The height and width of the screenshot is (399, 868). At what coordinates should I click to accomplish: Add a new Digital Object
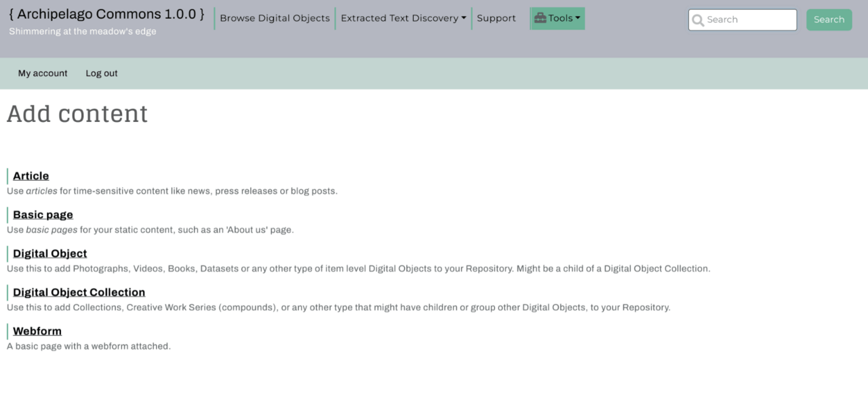tap(50, 253)
